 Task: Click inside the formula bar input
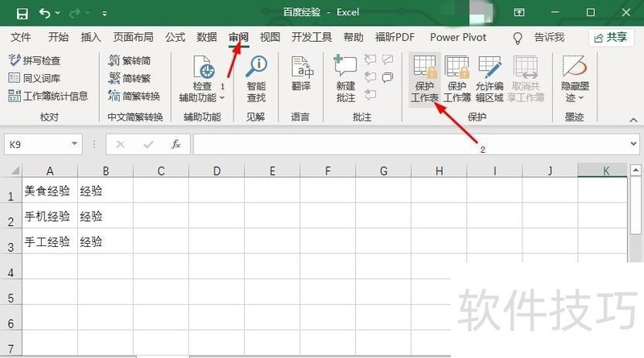(x=411, y=145)
